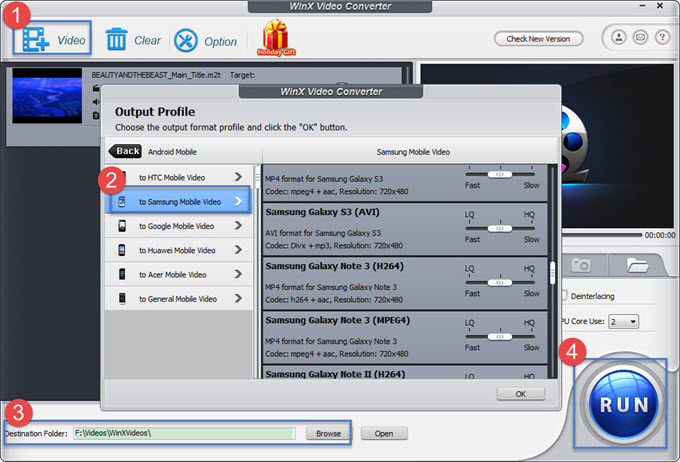Open the destination folder with Open button
680x462 pixels.
384,433
